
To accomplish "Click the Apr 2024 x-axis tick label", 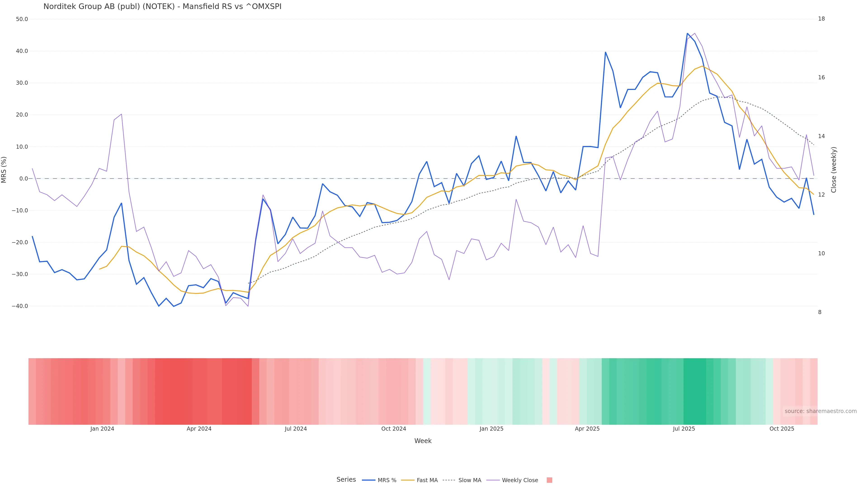I will [x=199, y=429].
